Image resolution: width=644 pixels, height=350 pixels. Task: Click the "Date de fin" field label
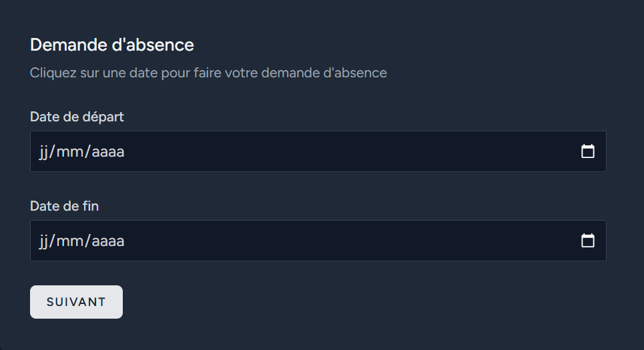(65, 206)
